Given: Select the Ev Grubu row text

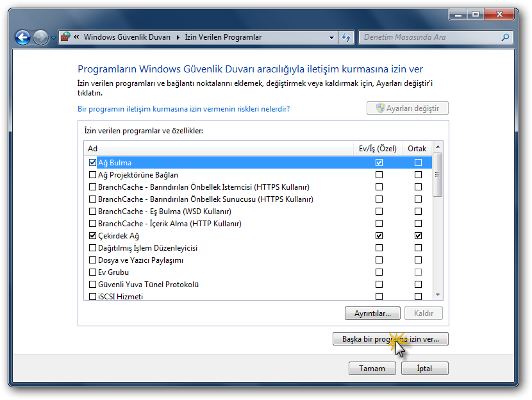Looking at the screenshot, I should 113,272.
